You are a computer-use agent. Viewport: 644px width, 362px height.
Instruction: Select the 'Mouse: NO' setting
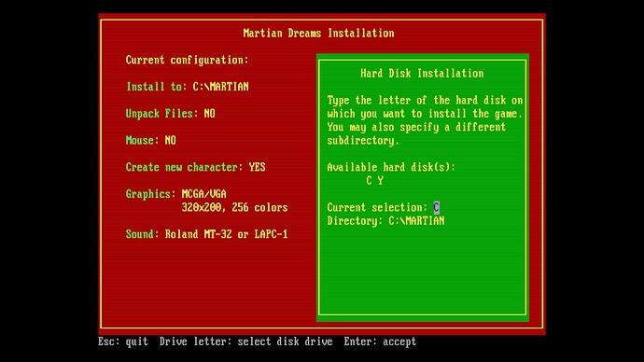tap(150, 140)
